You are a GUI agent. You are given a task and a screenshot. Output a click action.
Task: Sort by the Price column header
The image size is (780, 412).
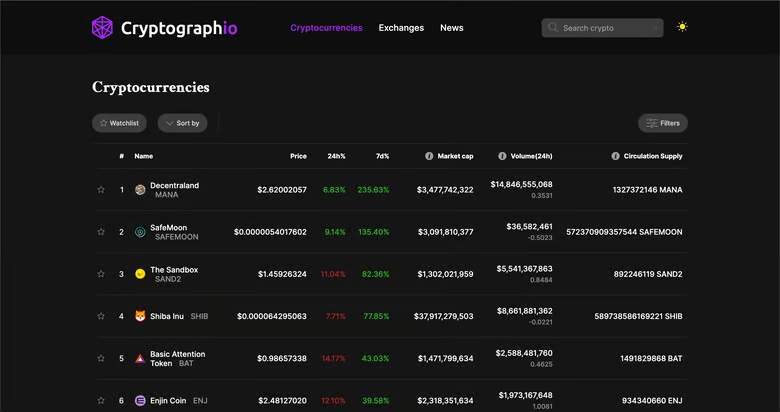coord(298,156)
